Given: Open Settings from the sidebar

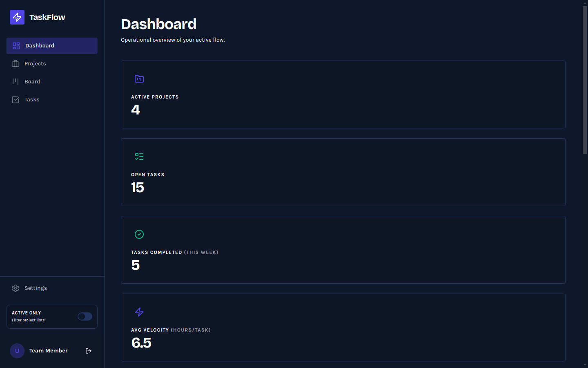Looking at the screenshot, I should 52,288.
